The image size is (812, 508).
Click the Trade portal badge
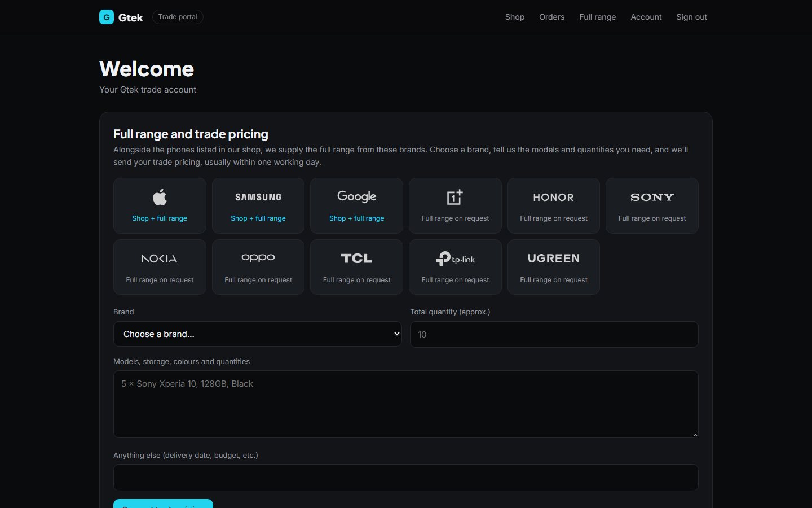coord(178,17)
